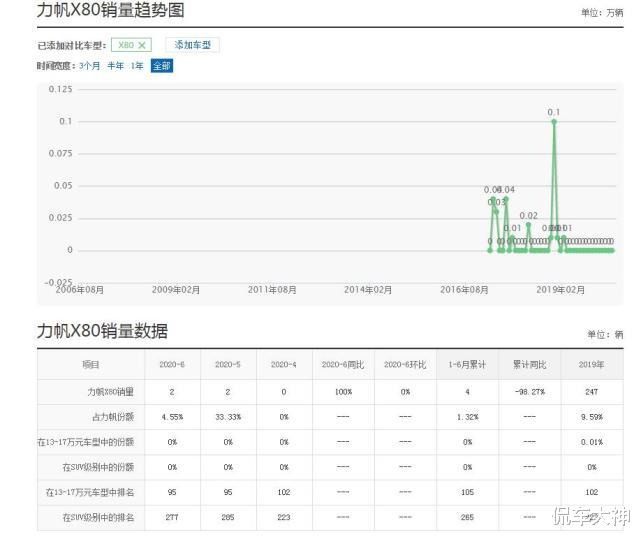Click the 在SUV级别中的份额 row label
Viewport: 641px width, 539px height.
[98, 467]
